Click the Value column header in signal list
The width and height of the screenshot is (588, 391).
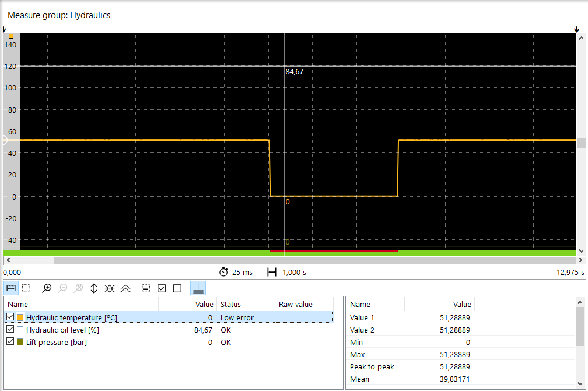tap(187, 304)
